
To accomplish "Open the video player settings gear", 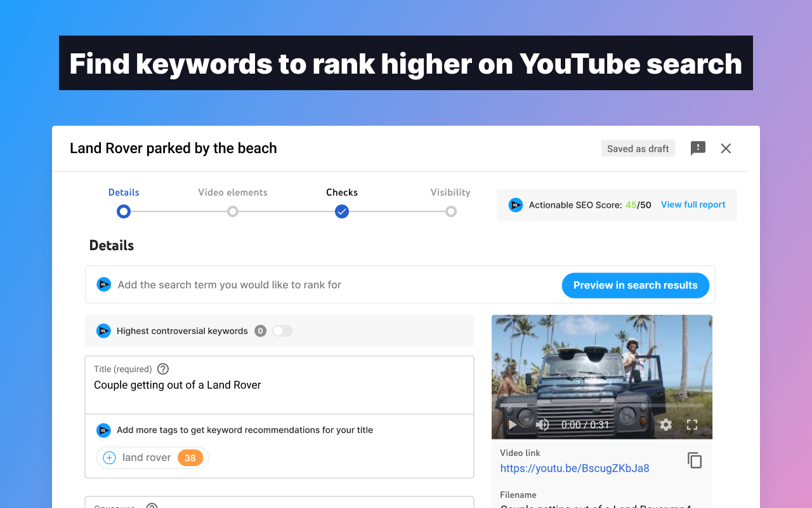I will tap(665, 425).
